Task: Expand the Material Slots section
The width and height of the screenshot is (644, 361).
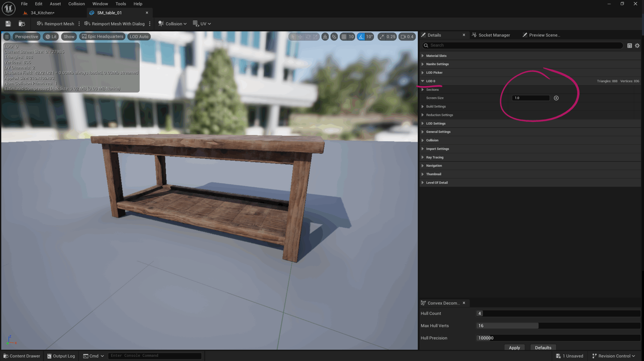Action: [x=423, y=56]
